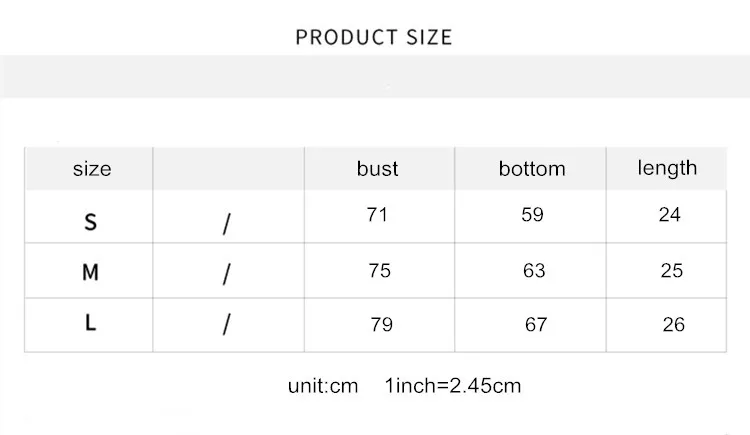Select the L size row label
The image size is (750, 435).
click(x=90, y=323)
